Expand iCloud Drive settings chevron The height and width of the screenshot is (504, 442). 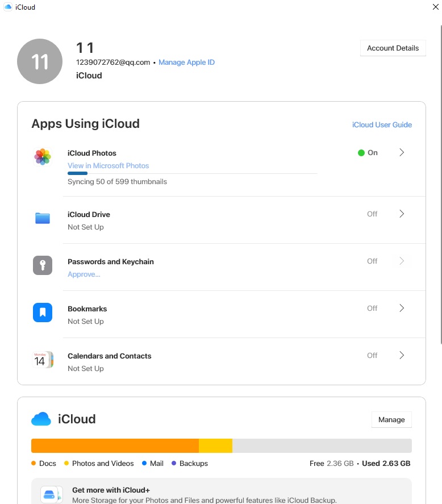click(402, 214)
